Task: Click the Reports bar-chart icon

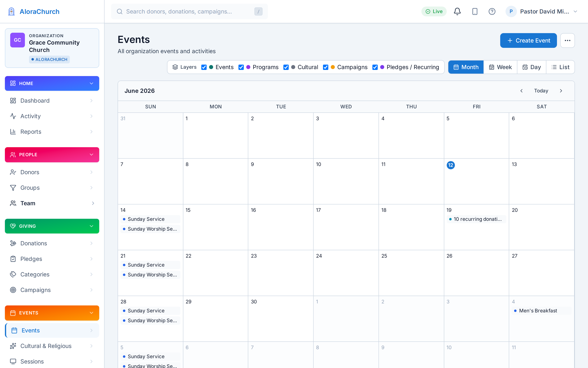Action: [13, 132]
